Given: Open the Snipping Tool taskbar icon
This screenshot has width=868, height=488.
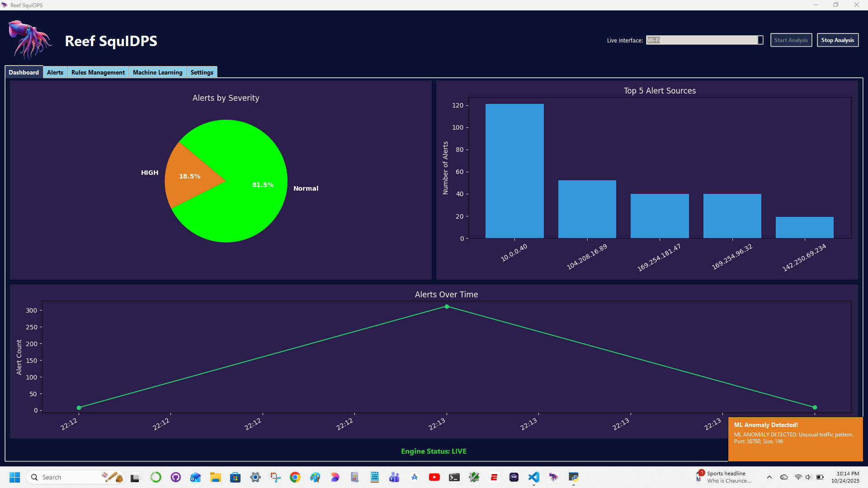Looking at the screenshot, I should (275, 477).
